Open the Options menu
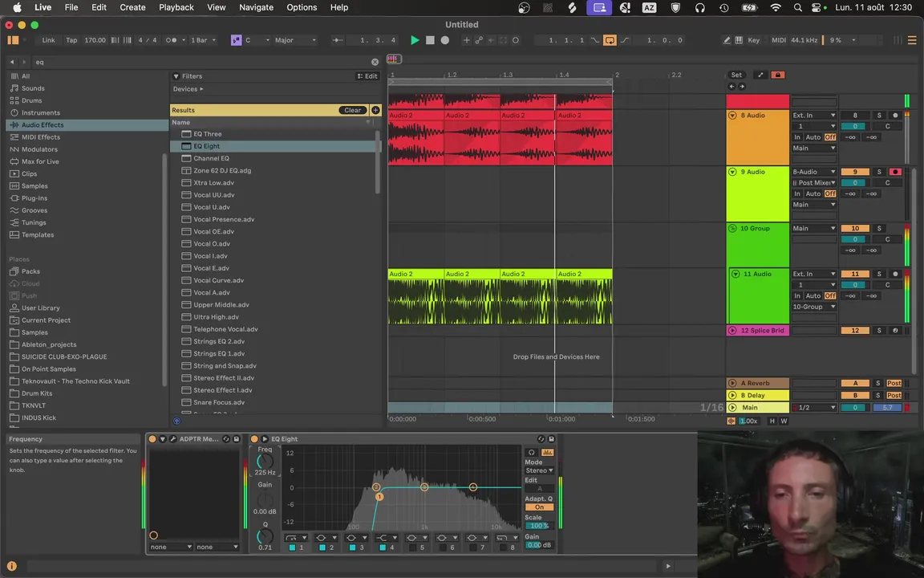This screenshot has width=924, height=578. [x=302, y=7]
